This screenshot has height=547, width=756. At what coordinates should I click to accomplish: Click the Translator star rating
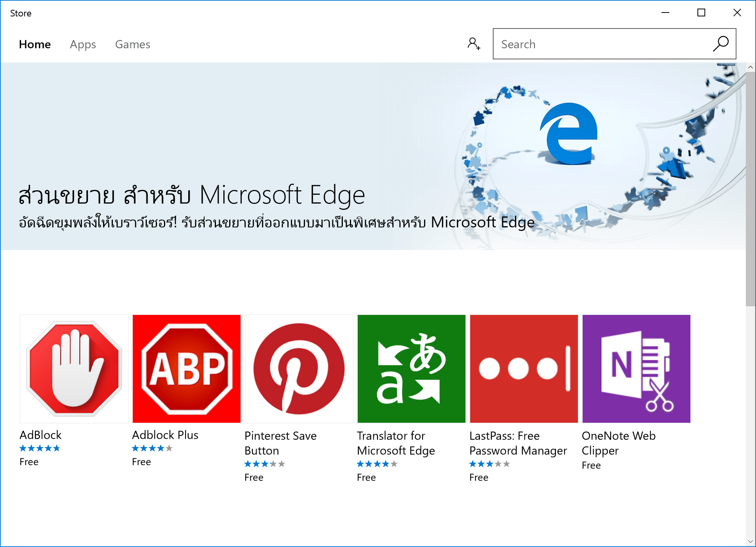click(x=377, y=464)
